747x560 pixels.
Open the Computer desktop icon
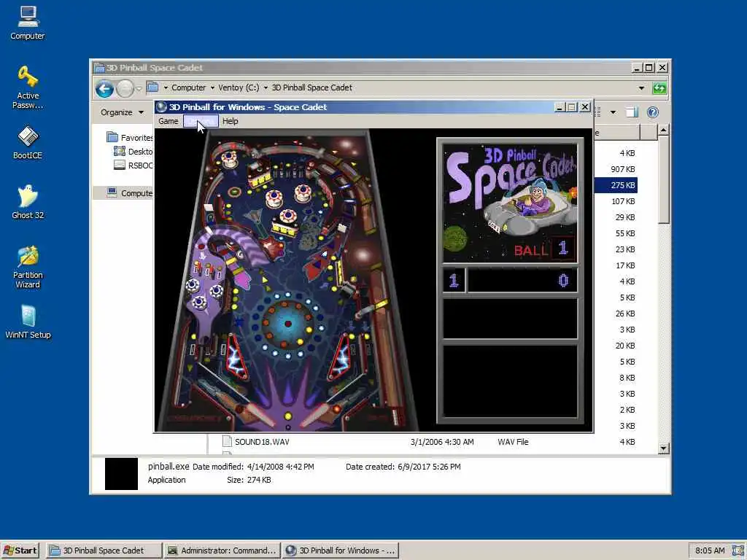pyautogui.click(x=28, y=23)
